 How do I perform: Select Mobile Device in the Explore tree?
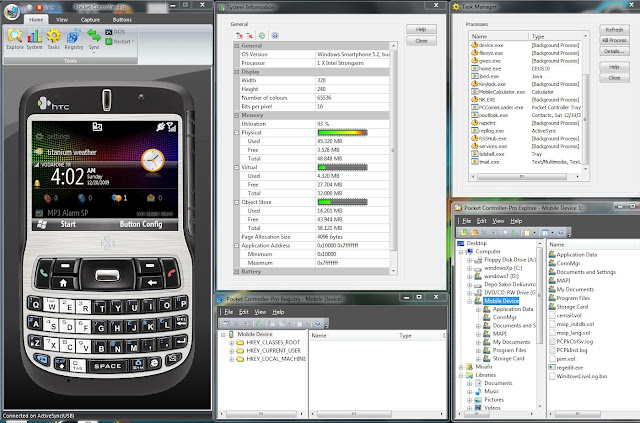coord(501,301)
